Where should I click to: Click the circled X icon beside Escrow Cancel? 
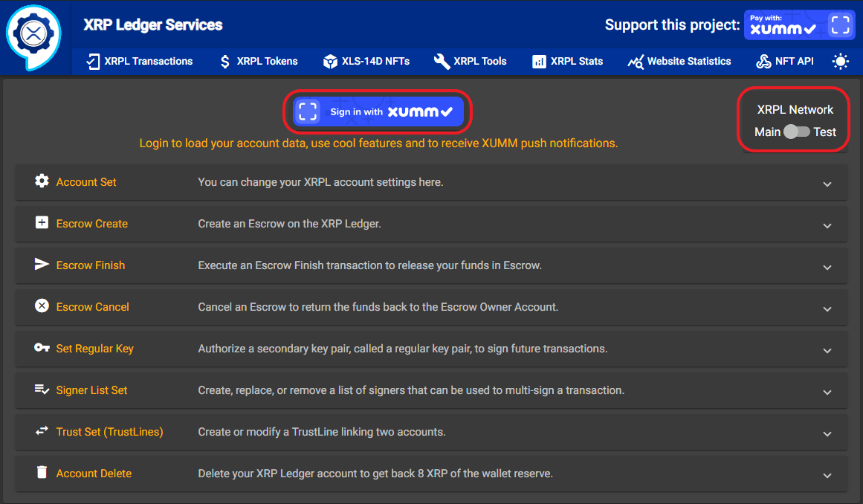click(x=42, y=306)
